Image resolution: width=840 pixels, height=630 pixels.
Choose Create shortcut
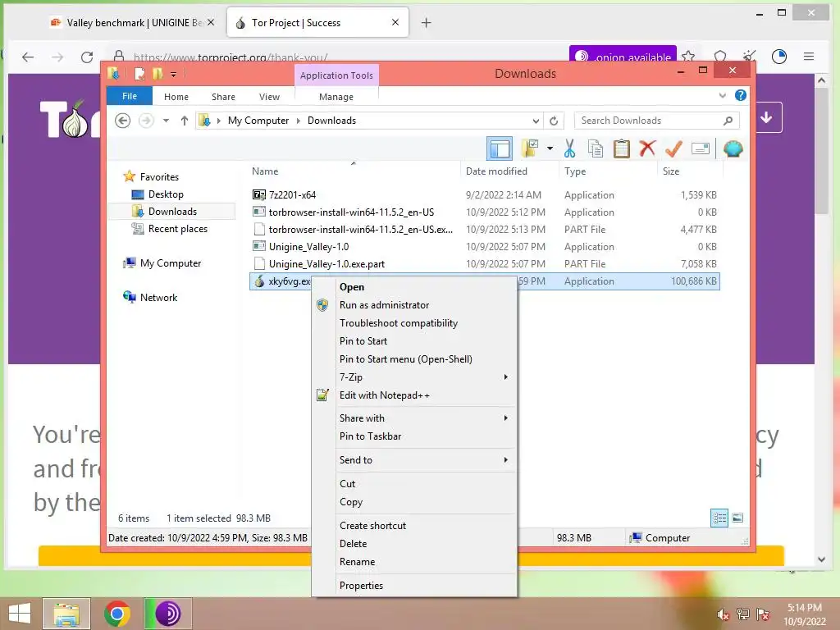[x=372, y=526]
